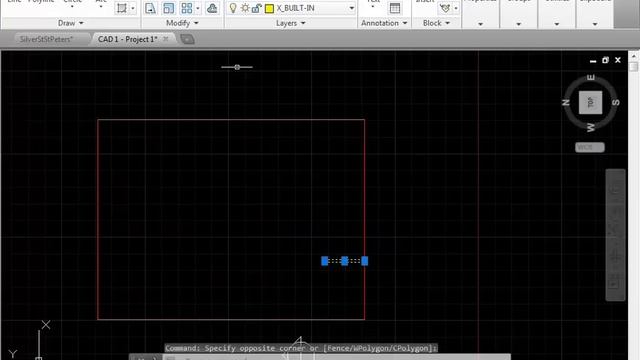Expand the Annotation panel

(x=384, y=23)
